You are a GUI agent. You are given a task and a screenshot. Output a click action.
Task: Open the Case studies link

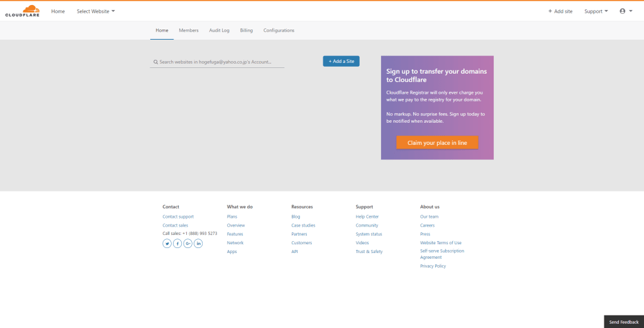click(x=303, y=225)
